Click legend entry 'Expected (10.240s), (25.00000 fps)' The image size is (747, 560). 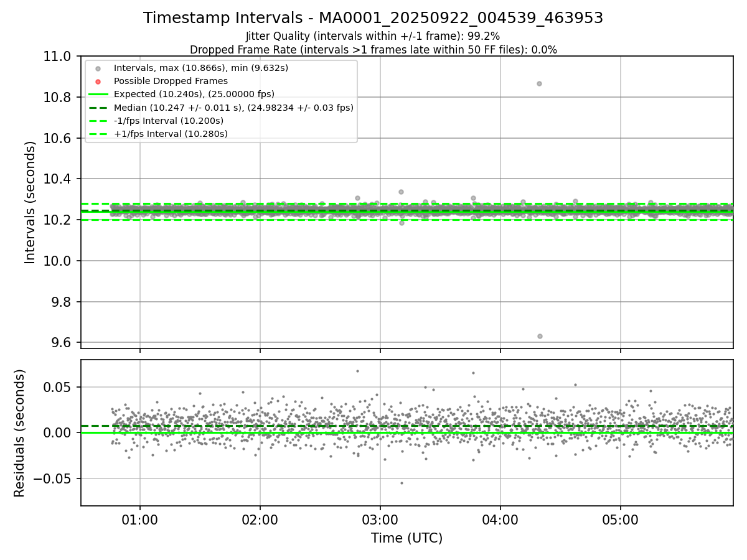194,94
